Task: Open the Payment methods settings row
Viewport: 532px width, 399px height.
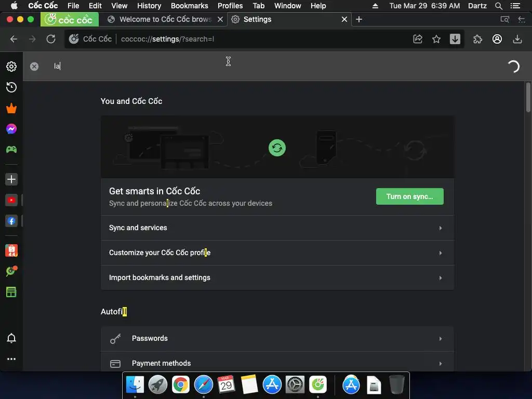Action: pos(277,363)
